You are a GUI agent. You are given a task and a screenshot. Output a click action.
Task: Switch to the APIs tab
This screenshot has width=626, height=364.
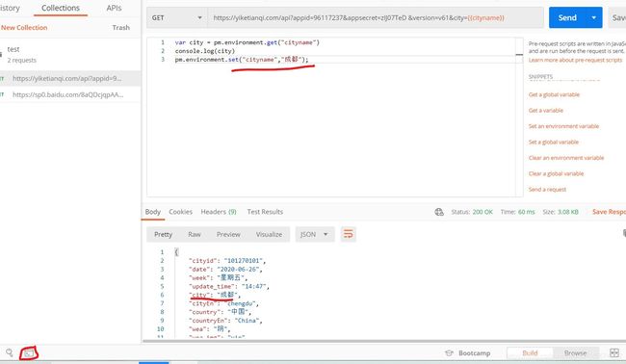pos(114,8)
